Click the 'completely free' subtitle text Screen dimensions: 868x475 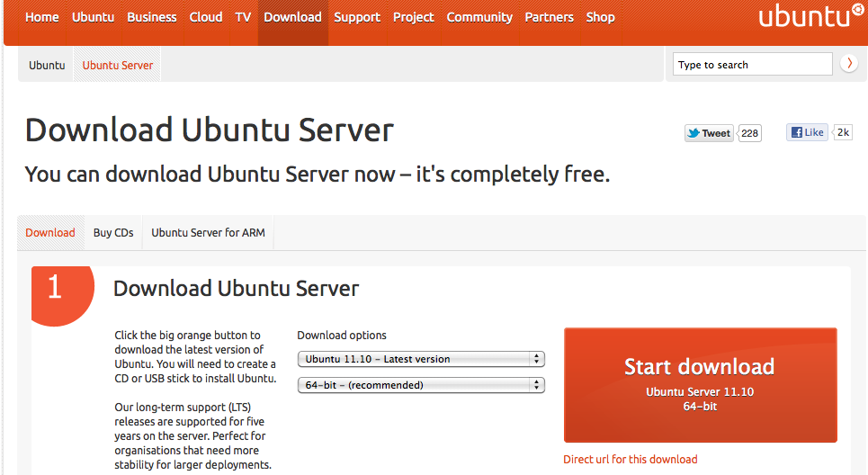[318, 175]
